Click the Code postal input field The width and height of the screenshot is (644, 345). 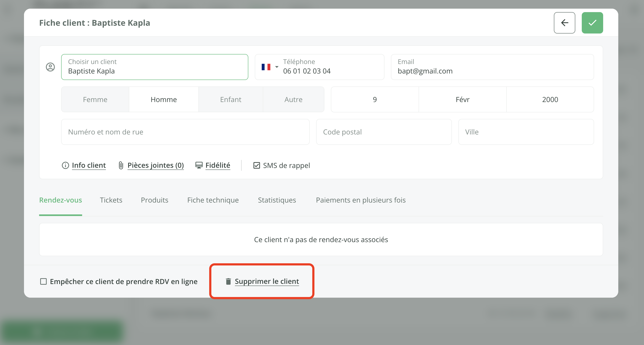pyautogui.click(x=384, y=132)
